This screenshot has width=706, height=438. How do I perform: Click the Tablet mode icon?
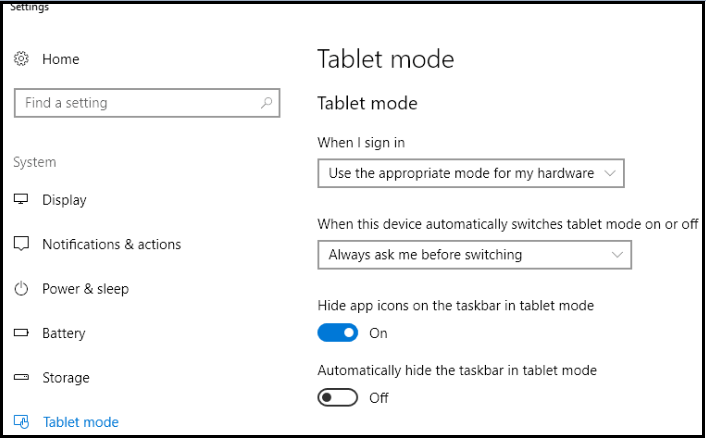tap(21, 422)
